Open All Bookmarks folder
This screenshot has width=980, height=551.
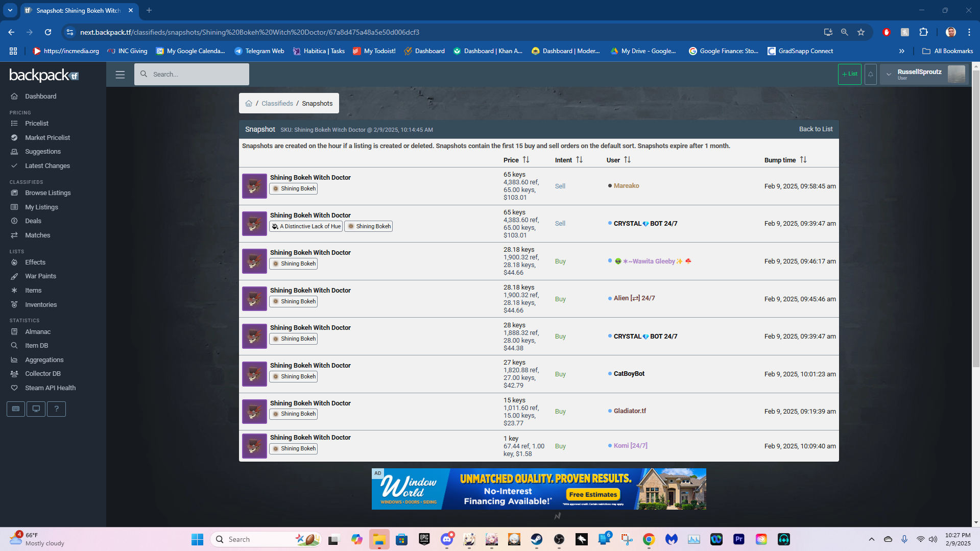pos(948,51)
